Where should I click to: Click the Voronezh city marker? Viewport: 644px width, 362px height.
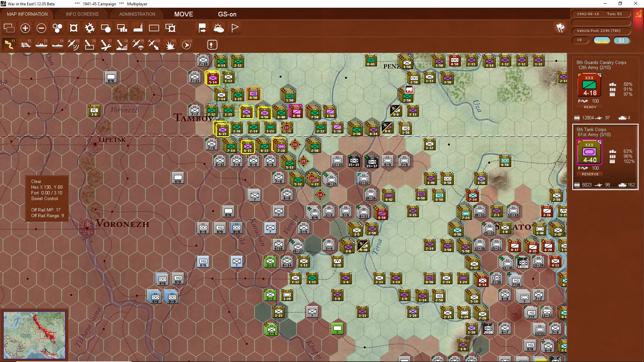tap(87, 228)
